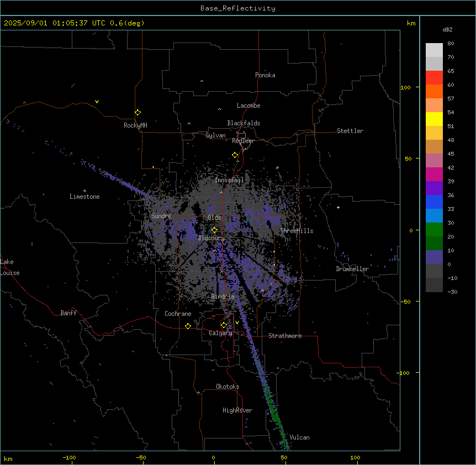
Task: Click the ThreeHills town label
Action: [297, 231]
